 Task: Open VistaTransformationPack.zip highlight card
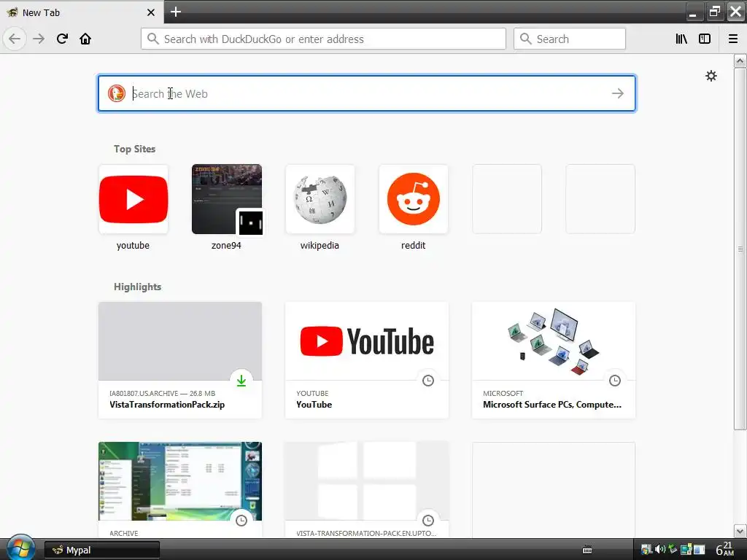pos(180,360)
